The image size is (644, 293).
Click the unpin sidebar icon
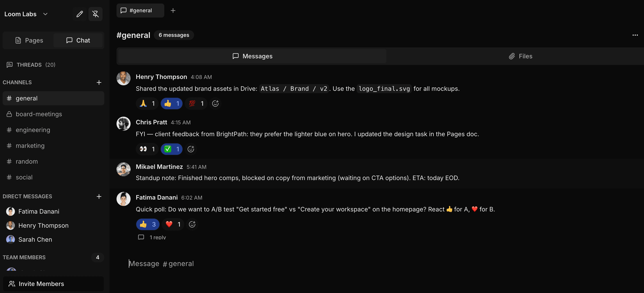96,14
